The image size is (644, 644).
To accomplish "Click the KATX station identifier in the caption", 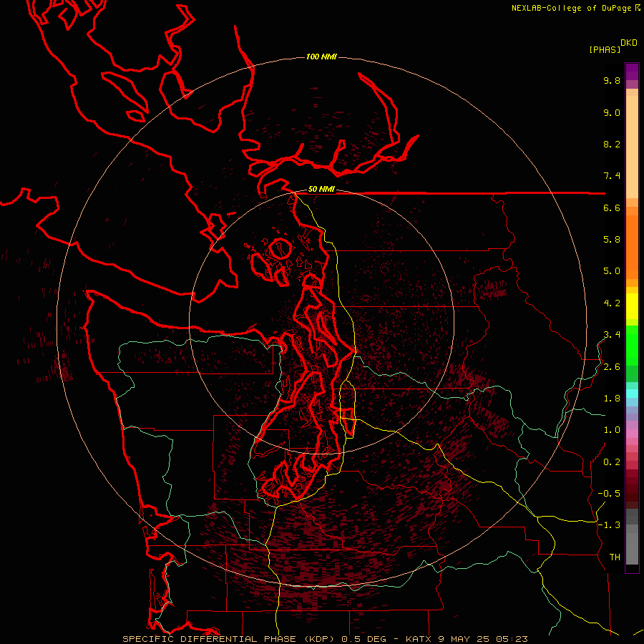I will pyautogui.click(x=419, y=639).
